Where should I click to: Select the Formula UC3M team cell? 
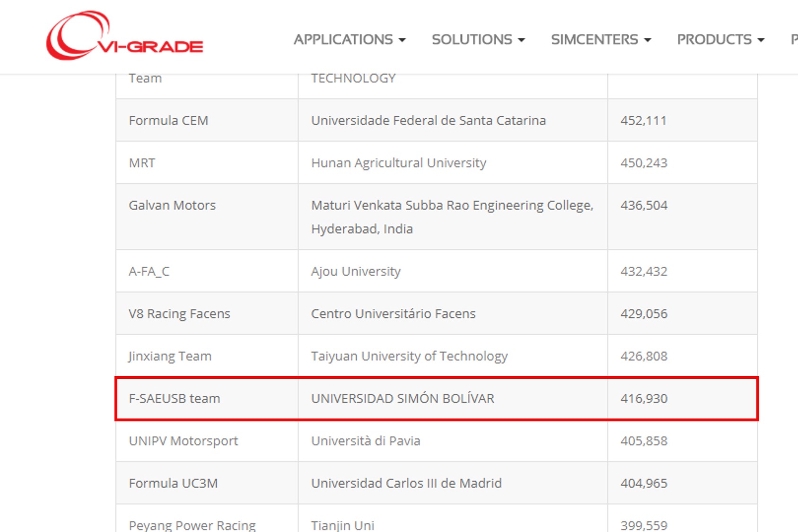click(x=207, y=483)
